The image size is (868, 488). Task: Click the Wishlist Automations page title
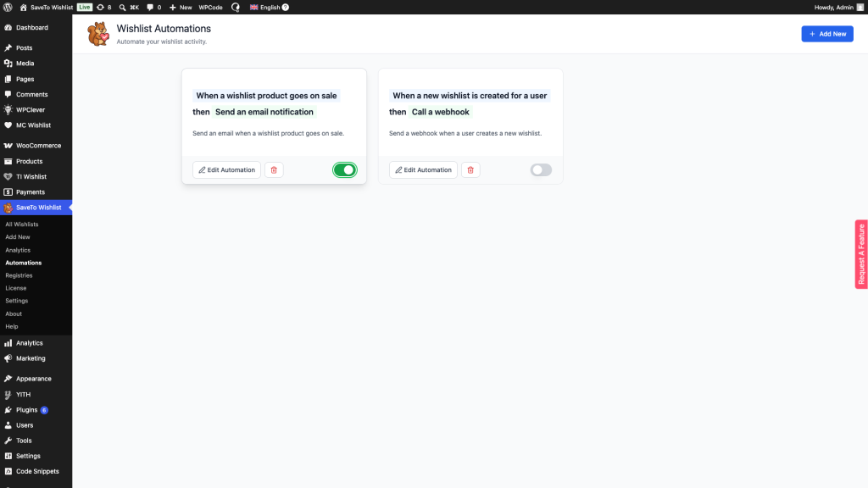[x=164, y=29]
